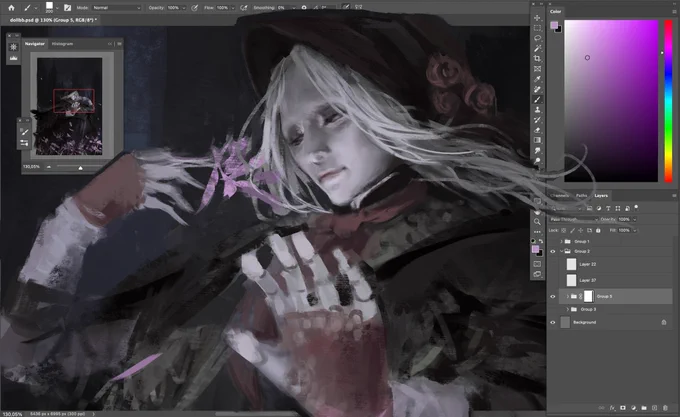Select the dollbb.psd document tab

tap(53, 20)
